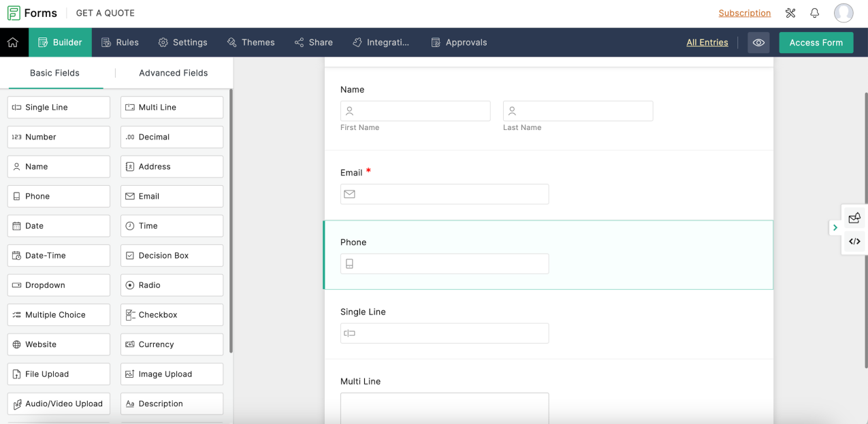This screenshot has height=424, width=868.
Task: Add a Decimal field
Action: [172, 137]
